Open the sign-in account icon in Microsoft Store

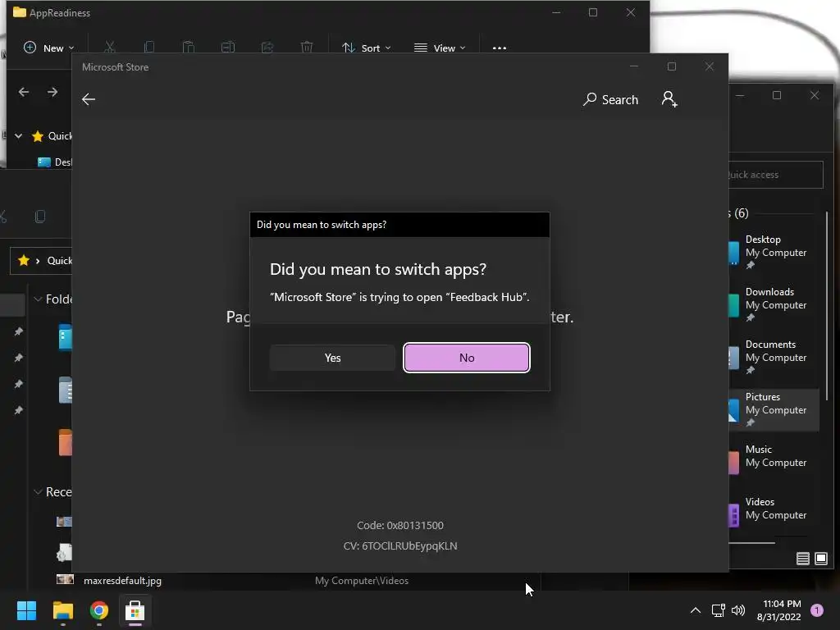click(x=669, y=99)
